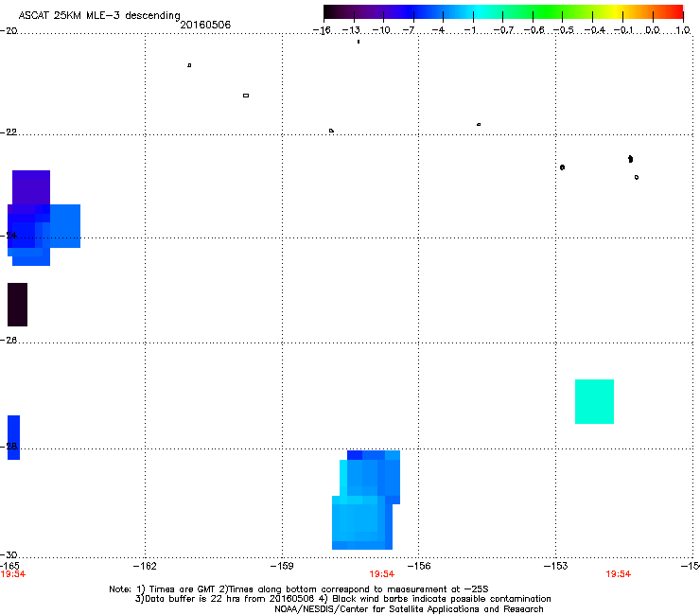Click the NOAA/NESDIS credit line
700x615 pixels.
(409, 609)
